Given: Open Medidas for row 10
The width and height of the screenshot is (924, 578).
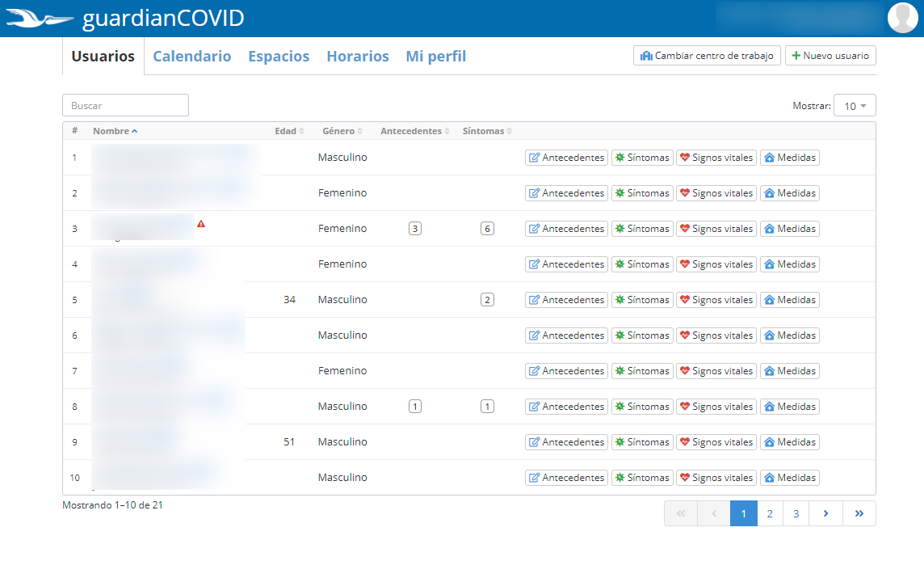Looking at the screenshot, I should [x=790, y=478].
